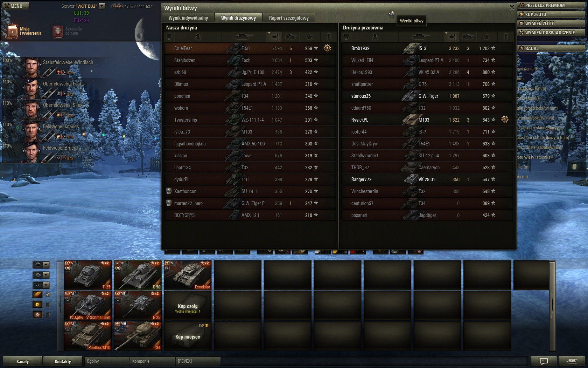Sort our team by kills column icon
This screenshot has height=368, width=588.
[x=290, y=37]
